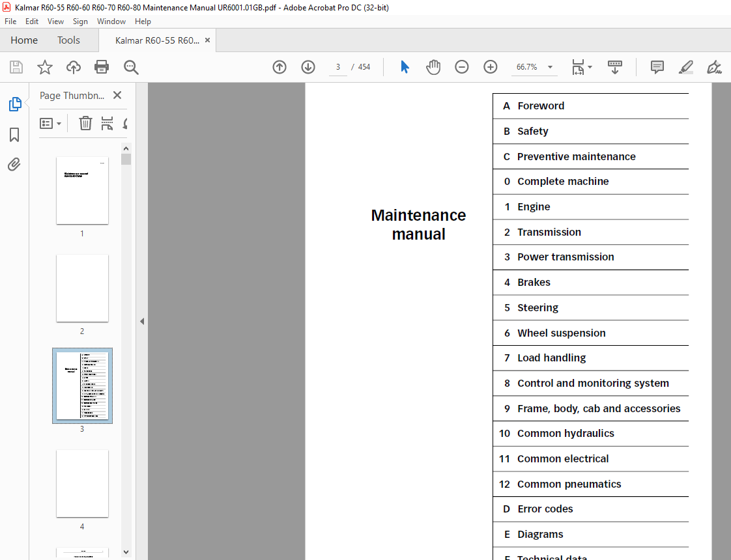Click 'Error codes' contents entry

545,509
